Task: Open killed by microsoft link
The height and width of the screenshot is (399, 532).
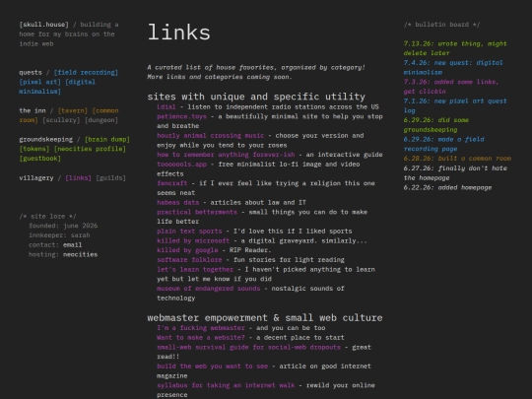Action: tap(193, 240)
